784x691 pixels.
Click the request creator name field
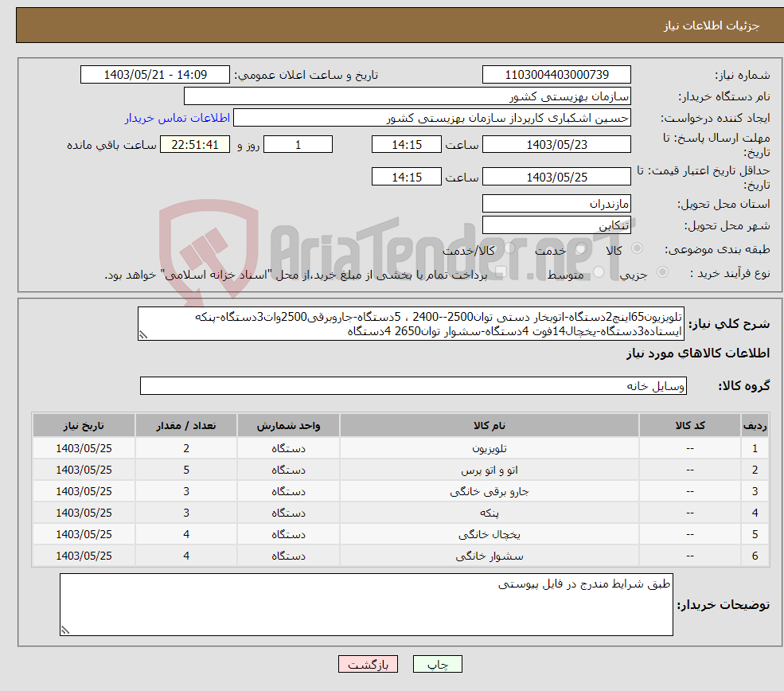(x=432, y=118)
